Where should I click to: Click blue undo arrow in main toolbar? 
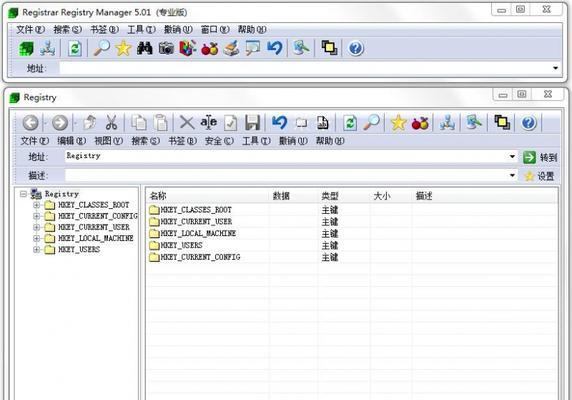pyautogui.click(x=274, y=48)
